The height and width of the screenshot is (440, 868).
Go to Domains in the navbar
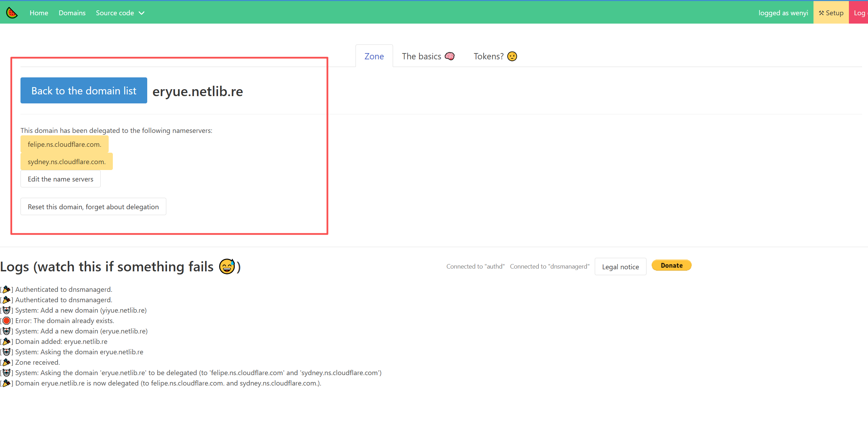coord(72,13)
